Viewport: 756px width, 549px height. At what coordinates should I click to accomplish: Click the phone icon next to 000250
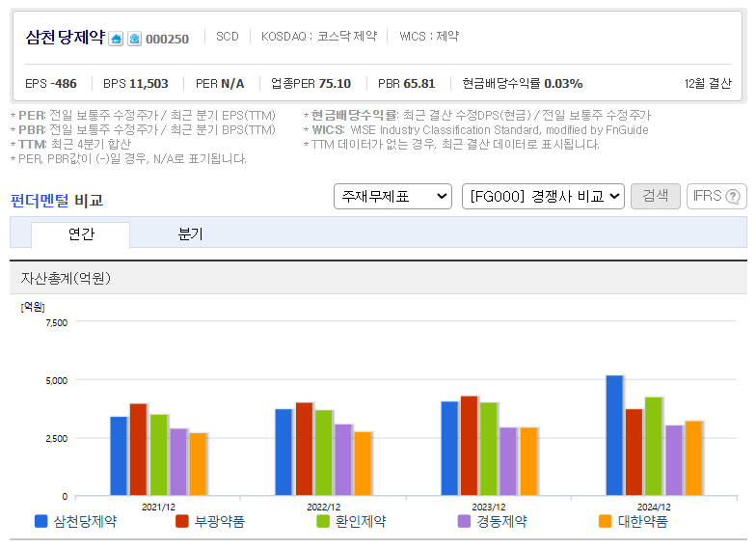135,39
